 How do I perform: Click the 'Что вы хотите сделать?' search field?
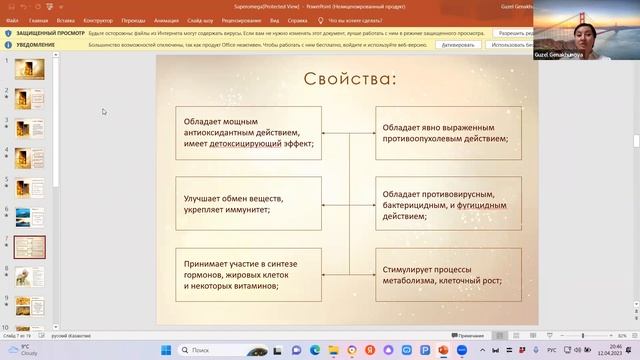[355, 20]
